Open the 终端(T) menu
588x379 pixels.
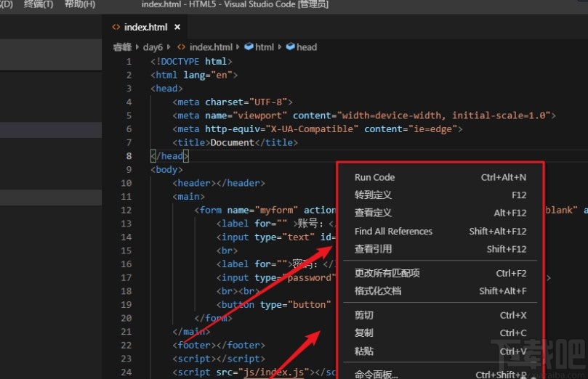(x=39, y=4)
